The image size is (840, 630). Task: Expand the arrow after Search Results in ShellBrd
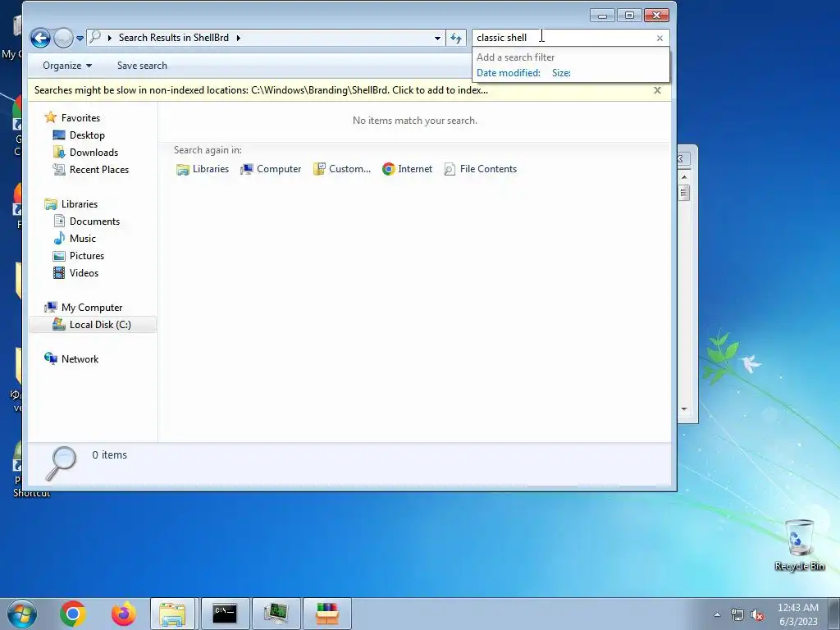click(239, 38)
